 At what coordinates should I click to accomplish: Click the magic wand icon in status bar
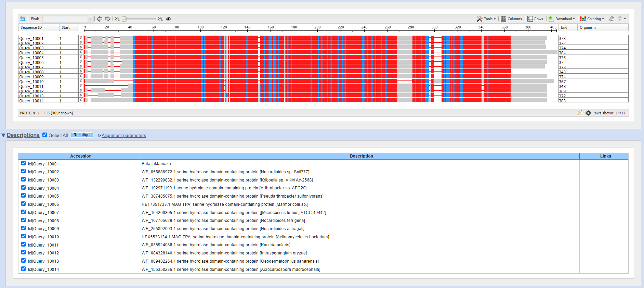tap(579, 113)
